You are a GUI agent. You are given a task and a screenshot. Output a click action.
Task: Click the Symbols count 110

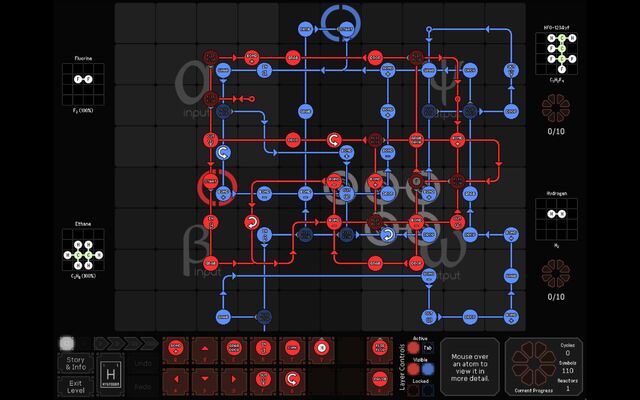567,371
